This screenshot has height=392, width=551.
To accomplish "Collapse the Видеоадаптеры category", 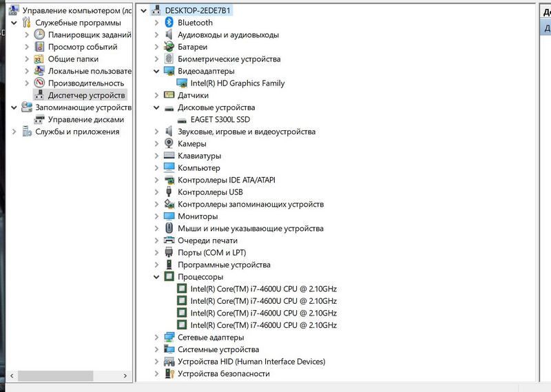I will point(157,71).
